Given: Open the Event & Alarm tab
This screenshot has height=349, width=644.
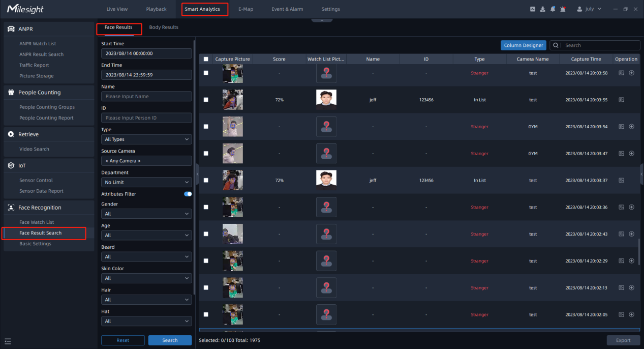Looking at the screenshot, I should [x=287, y=9].
